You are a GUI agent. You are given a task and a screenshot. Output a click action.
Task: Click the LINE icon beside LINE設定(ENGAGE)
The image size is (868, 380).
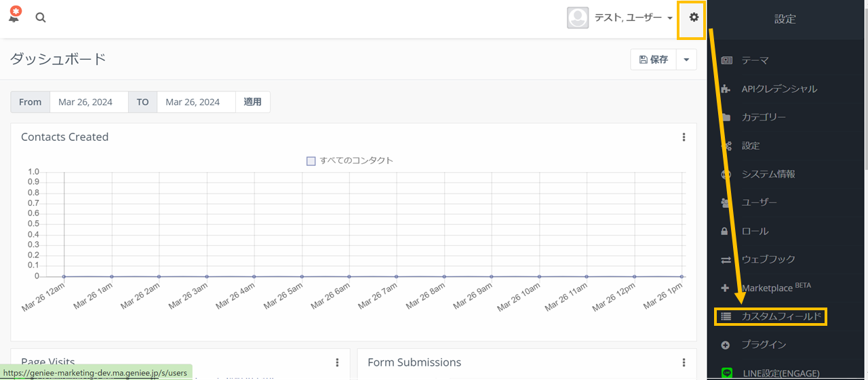(x=727, y=373)
